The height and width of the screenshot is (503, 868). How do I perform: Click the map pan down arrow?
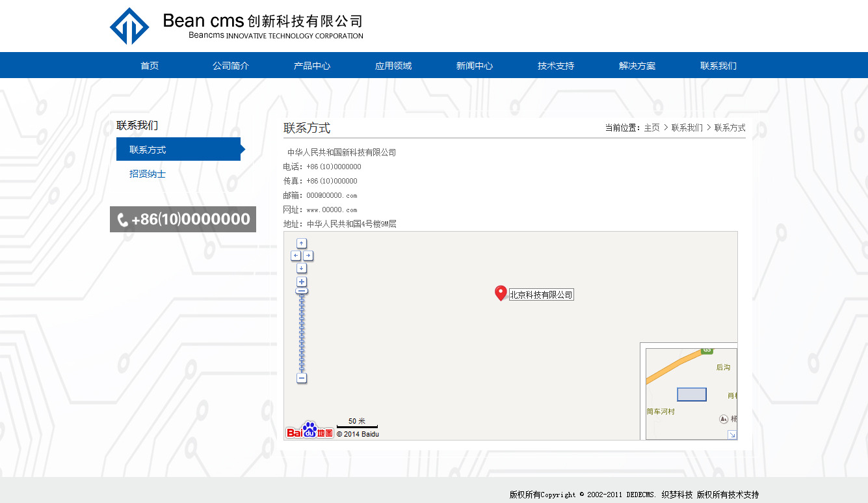coord(302,268)
